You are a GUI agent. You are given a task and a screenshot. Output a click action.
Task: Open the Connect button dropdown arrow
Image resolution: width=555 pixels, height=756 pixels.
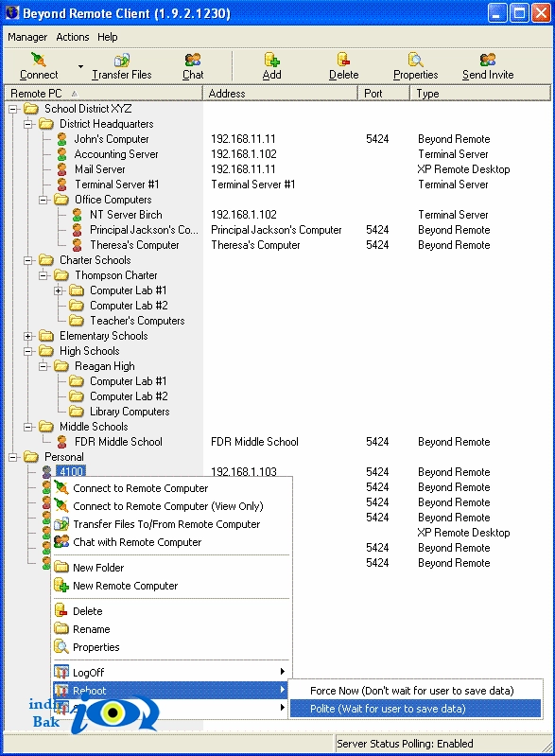80,66
